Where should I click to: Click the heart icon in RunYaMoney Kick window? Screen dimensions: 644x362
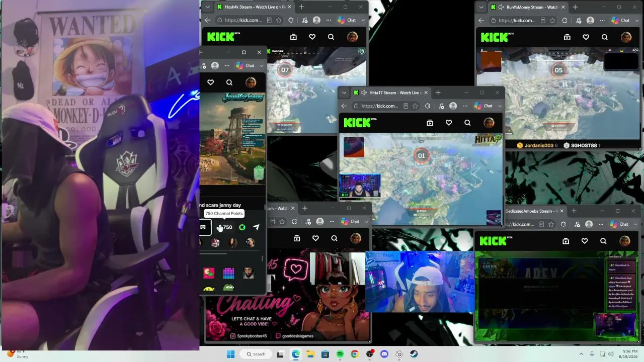586,37
